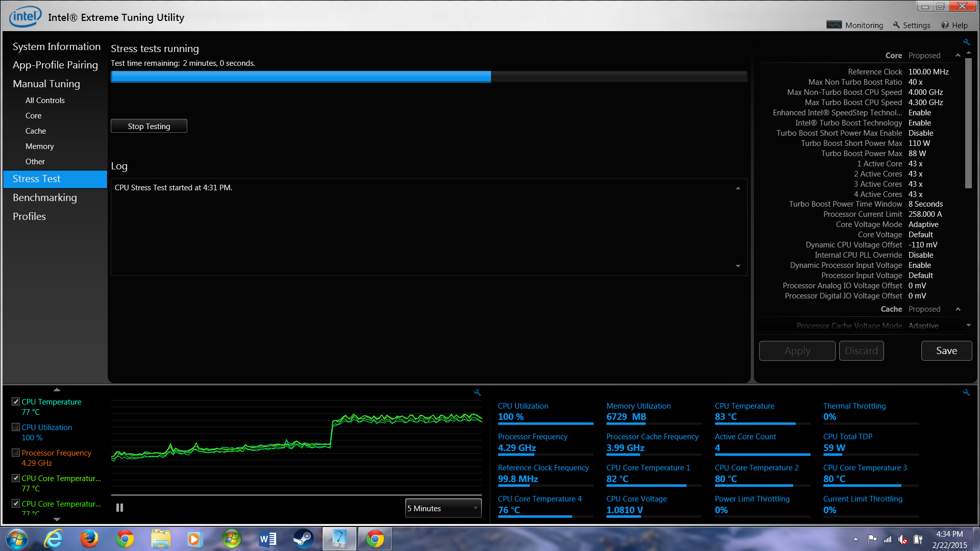Open the Monitoring menu
Image resolution: width=980 pixels, height=551 pixels.
(855, 25)
